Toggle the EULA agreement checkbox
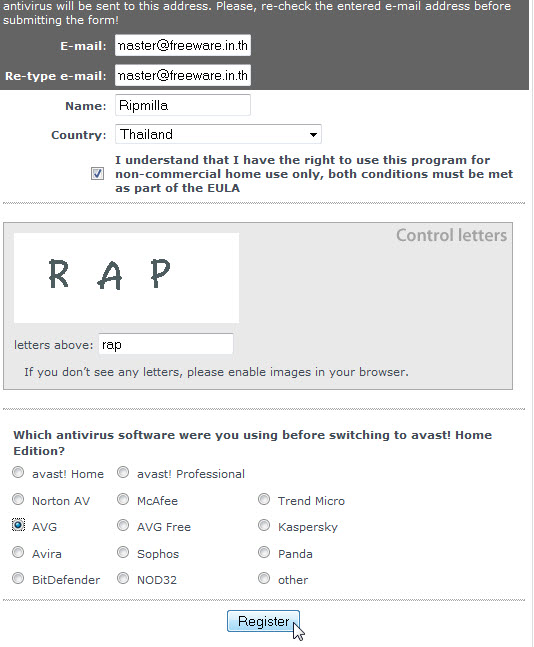 pos(97,174)
